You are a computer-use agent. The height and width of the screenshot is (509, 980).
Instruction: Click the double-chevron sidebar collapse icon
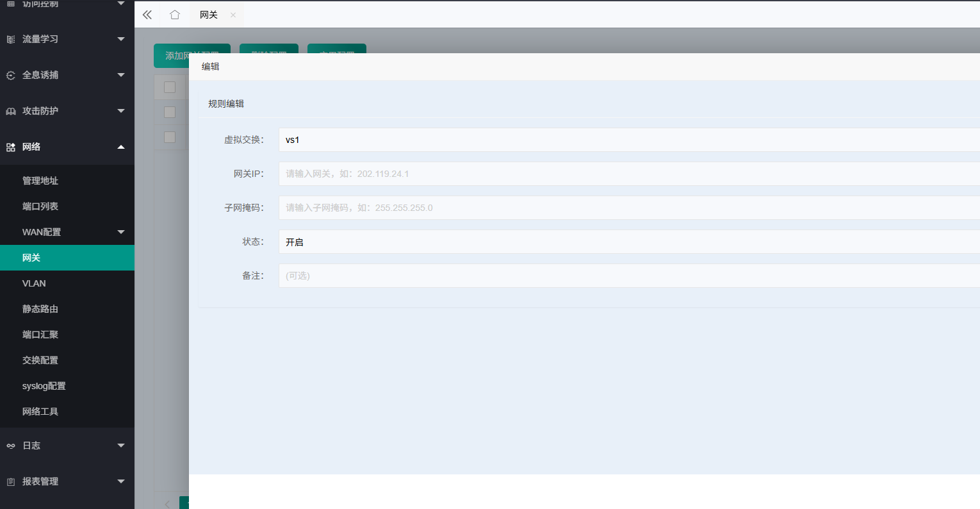pos(147,15)
